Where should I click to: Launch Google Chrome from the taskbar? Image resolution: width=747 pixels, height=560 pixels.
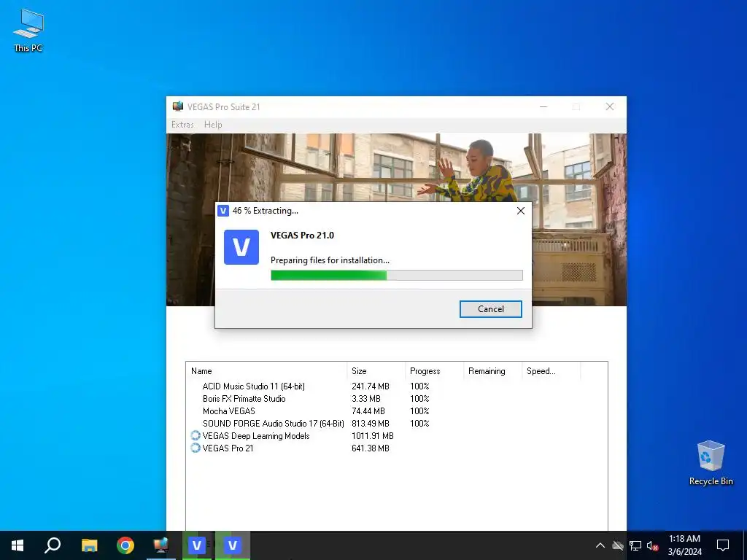(x=125, y=545)
